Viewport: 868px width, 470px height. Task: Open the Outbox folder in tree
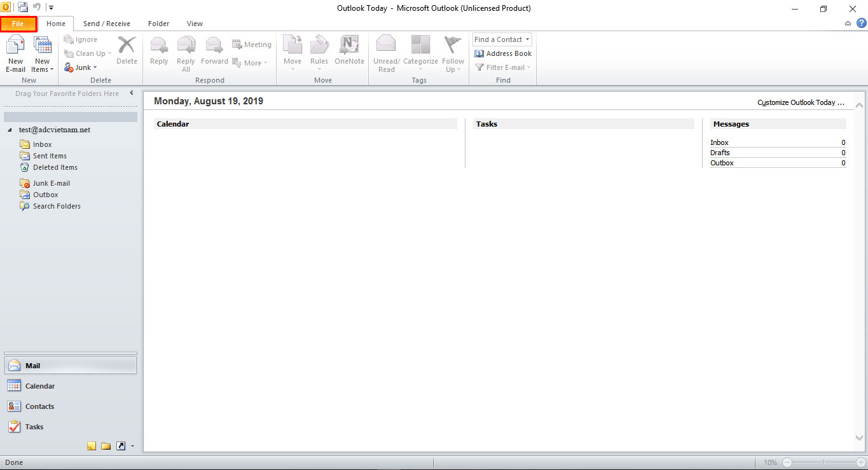click(39, 195)
